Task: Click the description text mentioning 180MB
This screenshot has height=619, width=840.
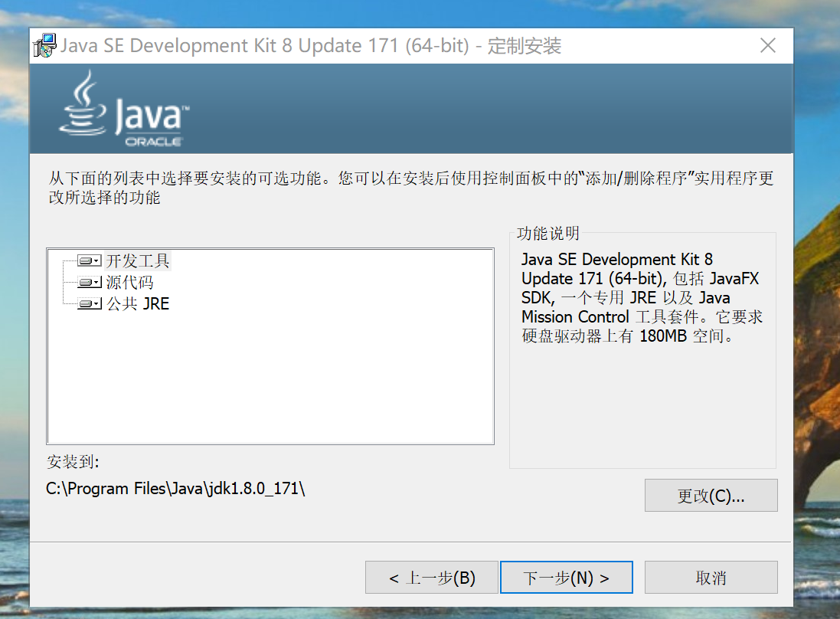Action: 642,297
